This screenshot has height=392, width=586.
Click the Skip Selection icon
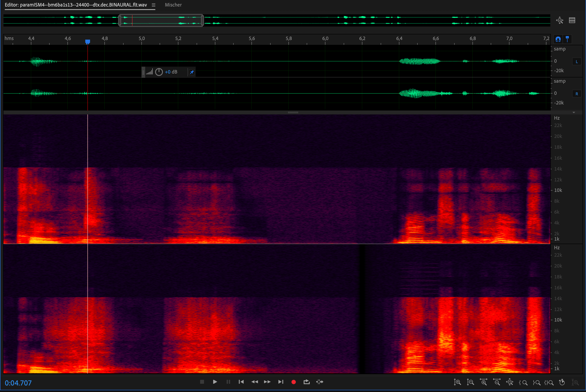click(x=320, y=382)
